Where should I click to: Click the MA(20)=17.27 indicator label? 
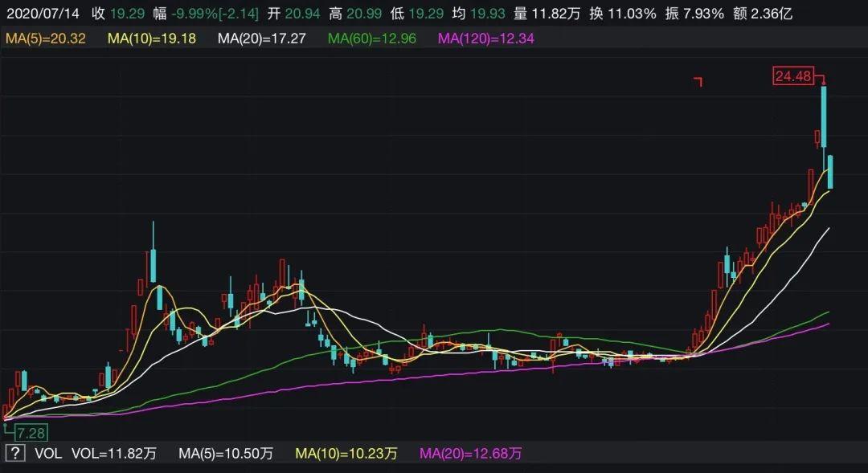click(262, 39)
